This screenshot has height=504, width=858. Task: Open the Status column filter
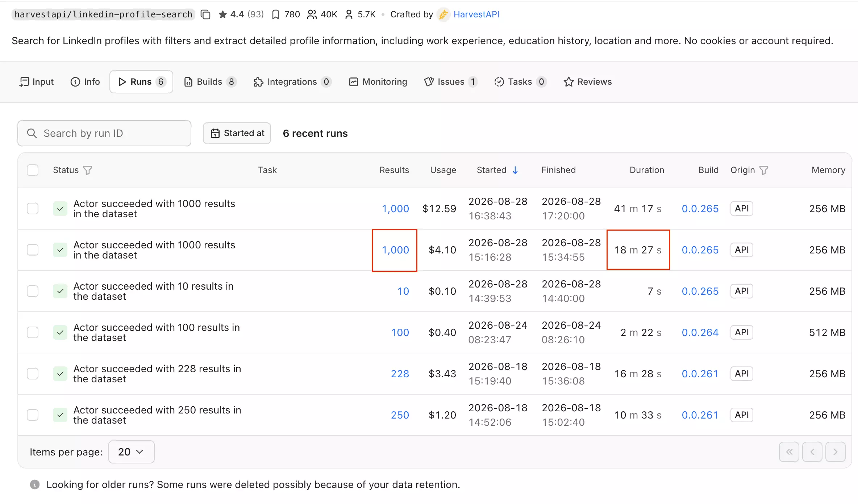pos(88,170)
